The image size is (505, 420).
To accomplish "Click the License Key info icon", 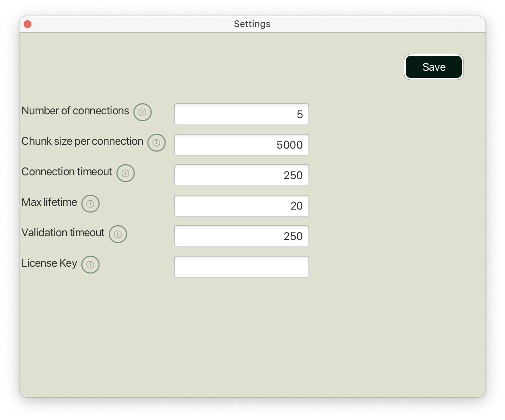I will pyautogui.click(x=90, y=265).
